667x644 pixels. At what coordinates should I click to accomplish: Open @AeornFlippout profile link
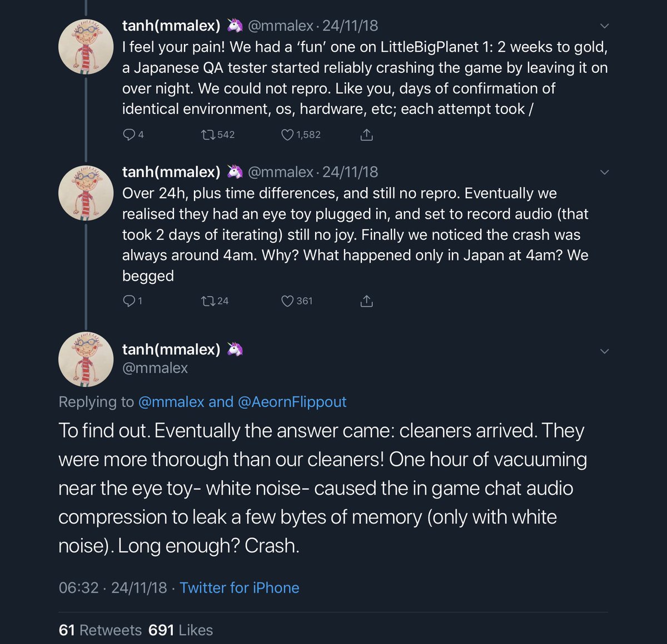click(292, 402)
